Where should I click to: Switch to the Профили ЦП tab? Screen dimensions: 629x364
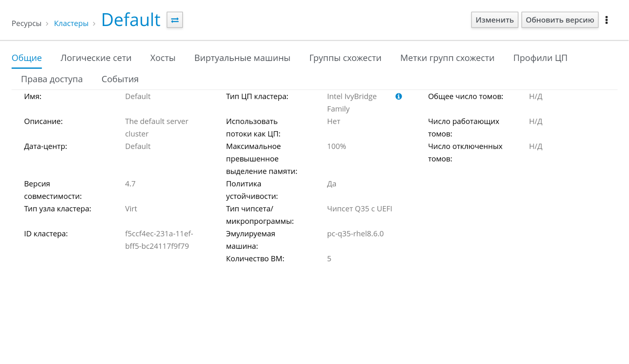click(x=540, y=58)
